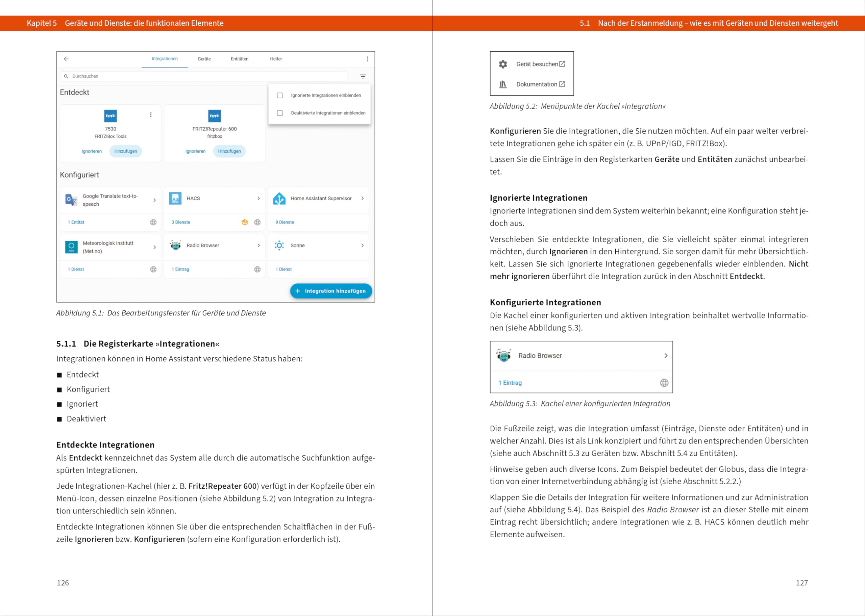Click globe icon in Abbildung 5.3 card

pos(664,383)
